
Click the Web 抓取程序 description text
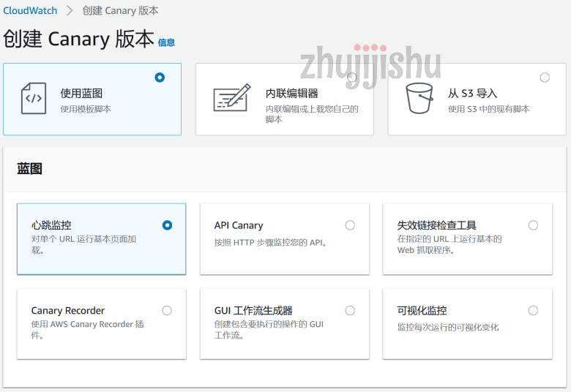pos(426,250)
